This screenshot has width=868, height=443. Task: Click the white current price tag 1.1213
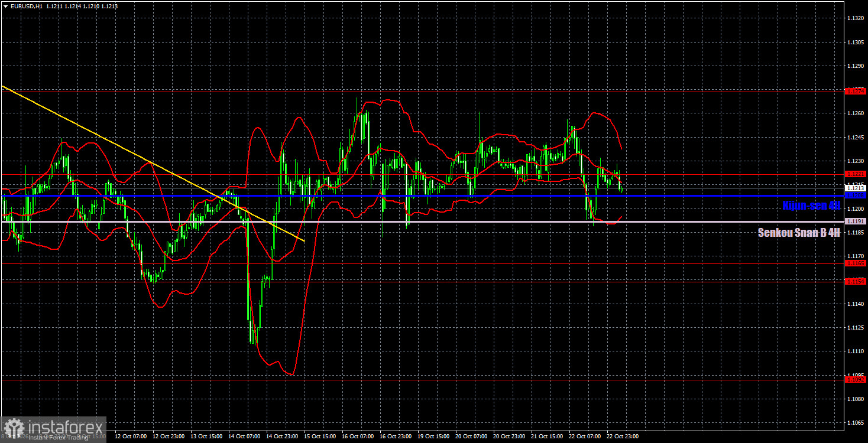pos(856,188)
